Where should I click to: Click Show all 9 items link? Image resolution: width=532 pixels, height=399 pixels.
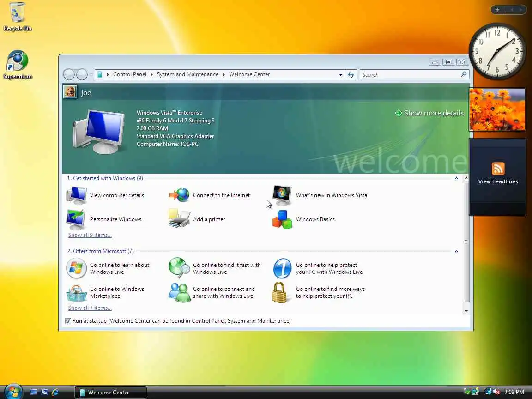click(90, 235)
